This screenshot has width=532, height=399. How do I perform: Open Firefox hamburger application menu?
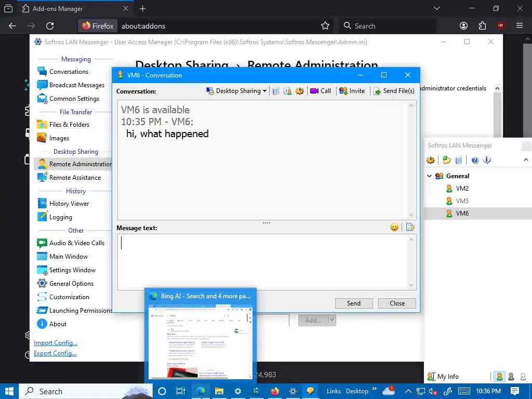(520, 26)
